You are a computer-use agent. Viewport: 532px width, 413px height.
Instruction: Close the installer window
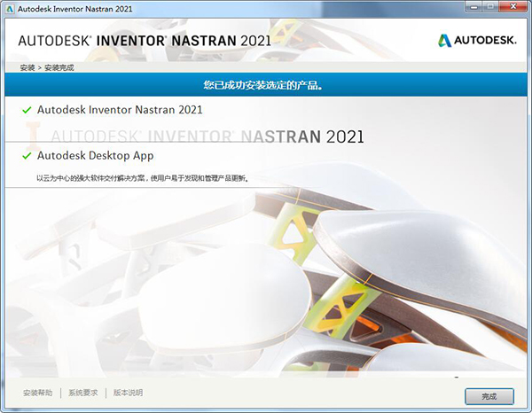513,6
